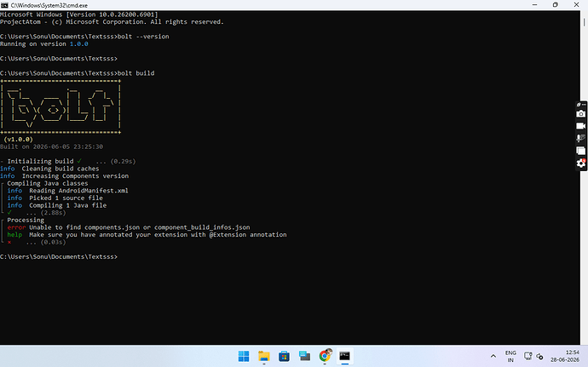The image size is (588, 367).
Task: Start video recording from the side toolbar
Action: tap(581, 126)
